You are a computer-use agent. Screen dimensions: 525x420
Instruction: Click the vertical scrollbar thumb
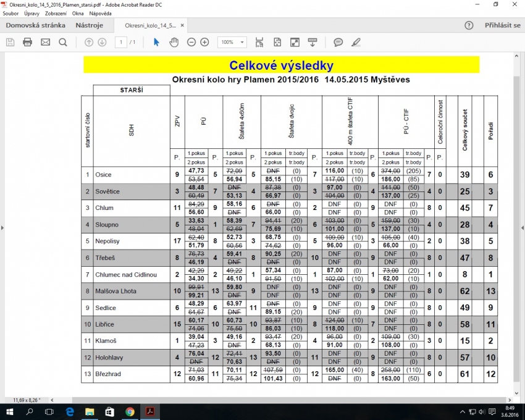click(516, 229)
